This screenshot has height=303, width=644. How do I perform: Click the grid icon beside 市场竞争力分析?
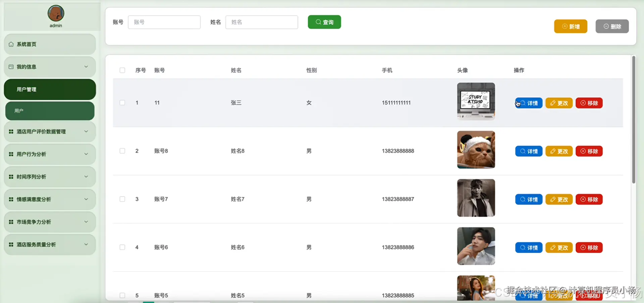[x=11, y=222]
